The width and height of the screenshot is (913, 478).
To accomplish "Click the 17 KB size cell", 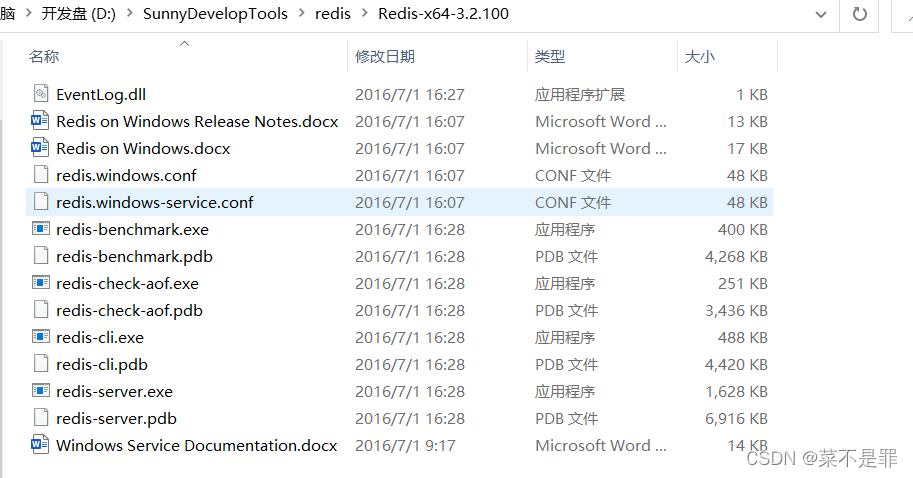I will [747, 148].
